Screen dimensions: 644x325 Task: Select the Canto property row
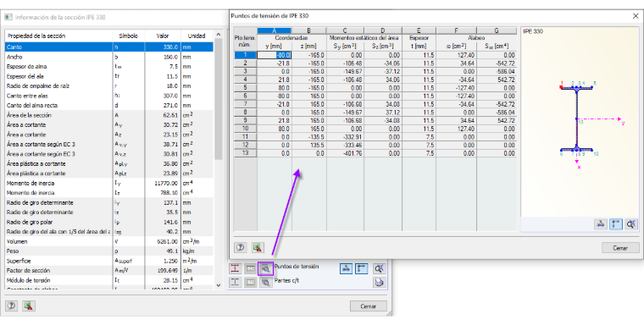pos(109,47)
